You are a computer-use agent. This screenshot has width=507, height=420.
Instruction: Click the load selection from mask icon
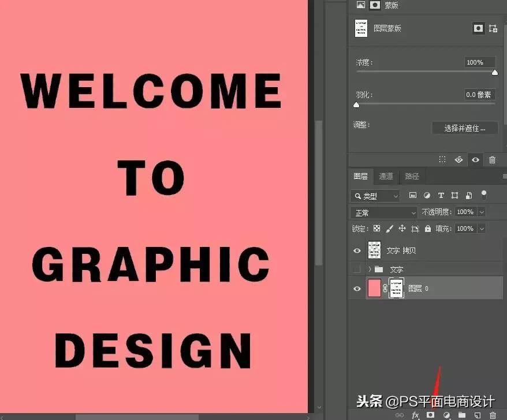click(442, 160)
